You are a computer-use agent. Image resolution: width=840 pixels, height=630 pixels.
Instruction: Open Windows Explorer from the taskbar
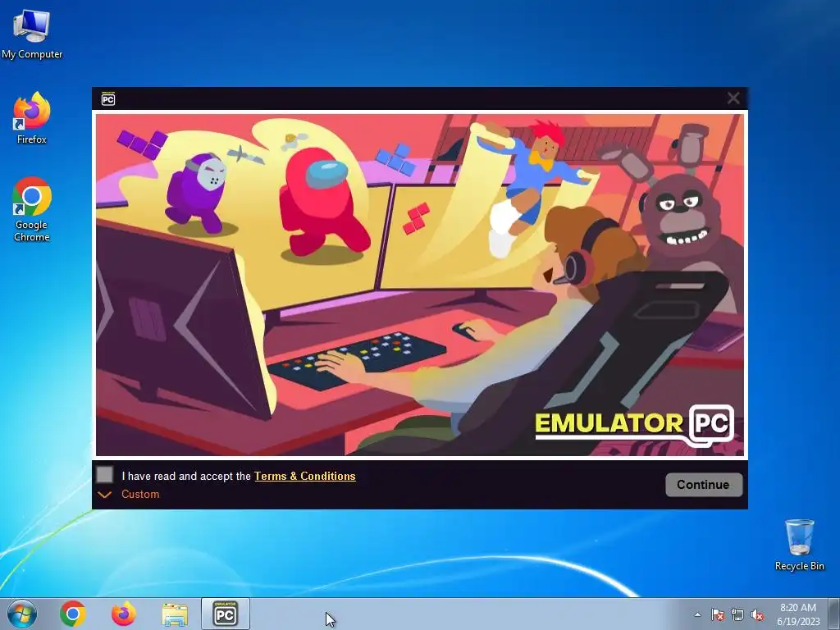pos(175,614)
